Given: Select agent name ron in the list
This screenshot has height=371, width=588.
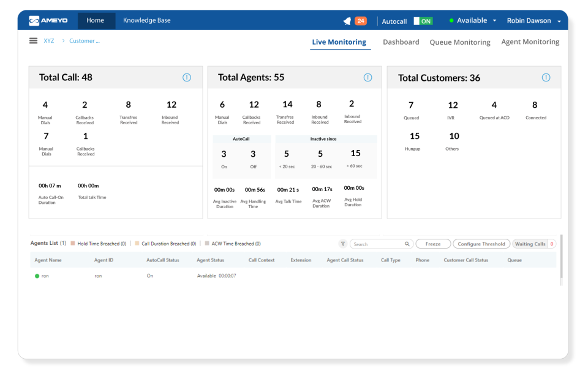Looking at the screenshot, I should 45,276.
